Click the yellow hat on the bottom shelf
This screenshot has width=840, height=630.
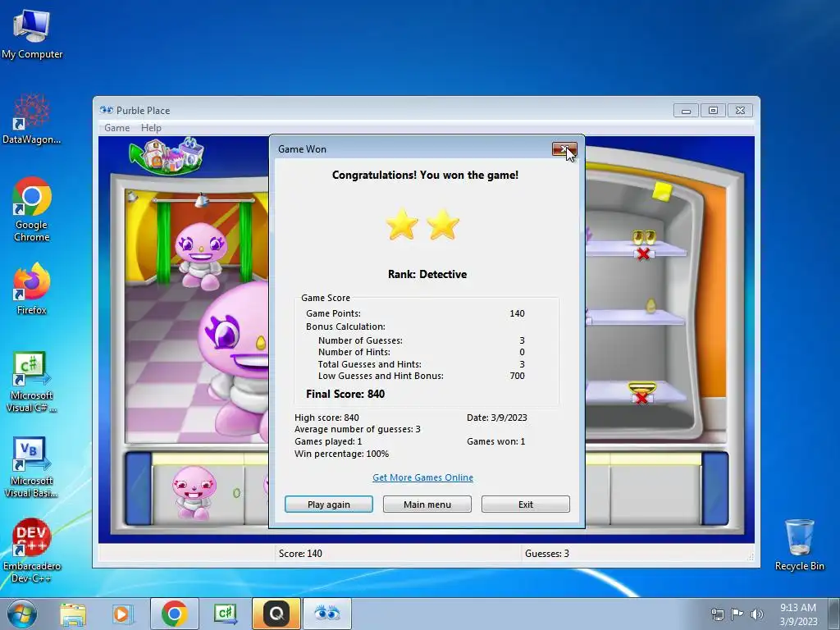coord(641,387)
